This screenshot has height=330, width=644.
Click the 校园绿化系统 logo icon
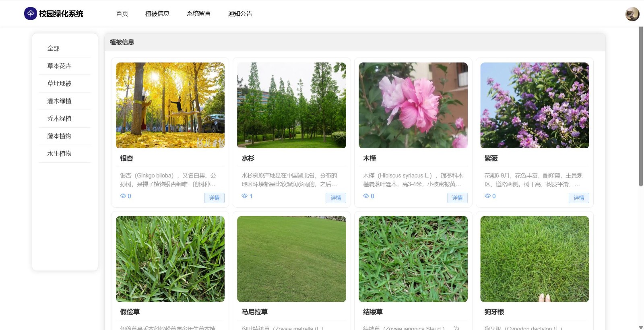[31, 14]
